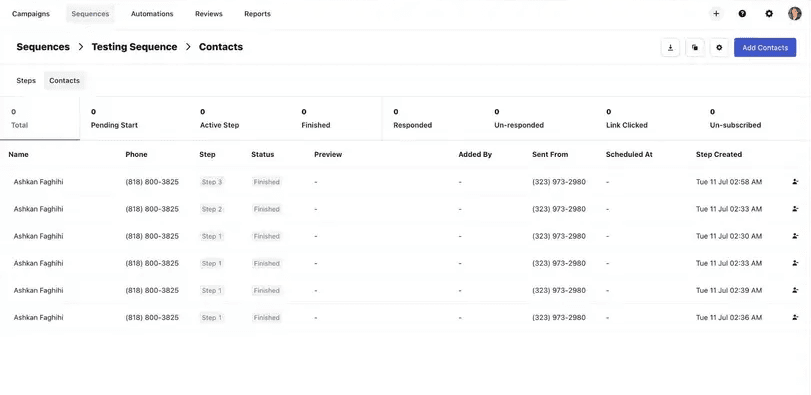The height and width of the screenshot is (395, 811).
Task: Filter by Pending Start
Action: point(114,118)
